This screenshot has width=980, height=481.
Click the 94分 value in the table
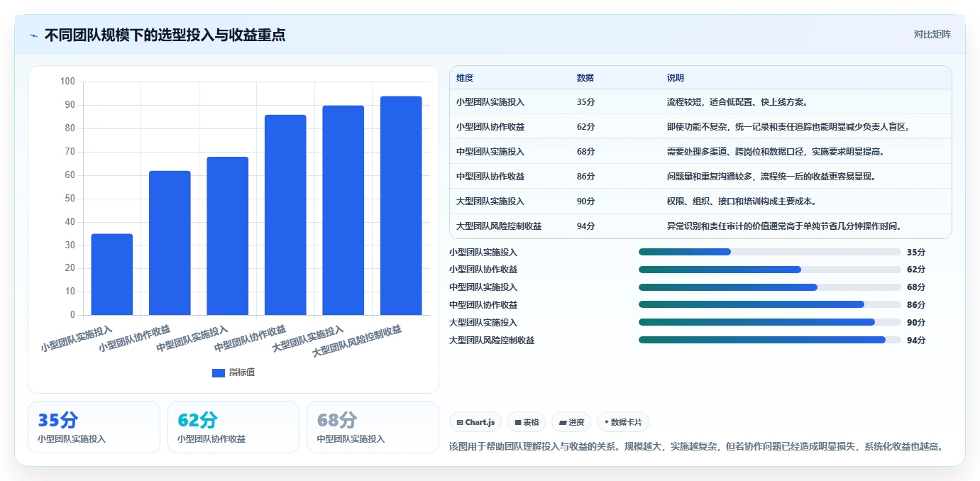pos(585,226)
